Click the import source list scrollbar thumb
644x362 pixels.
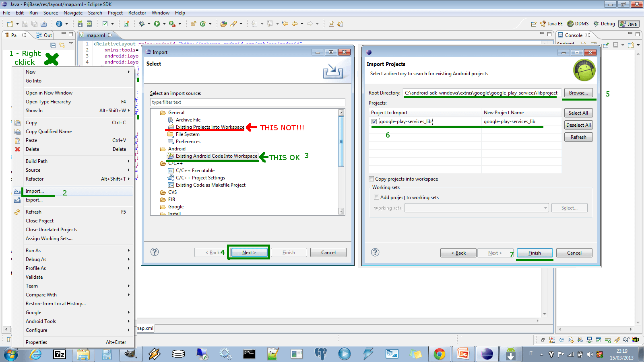click(x=341, y=142)
